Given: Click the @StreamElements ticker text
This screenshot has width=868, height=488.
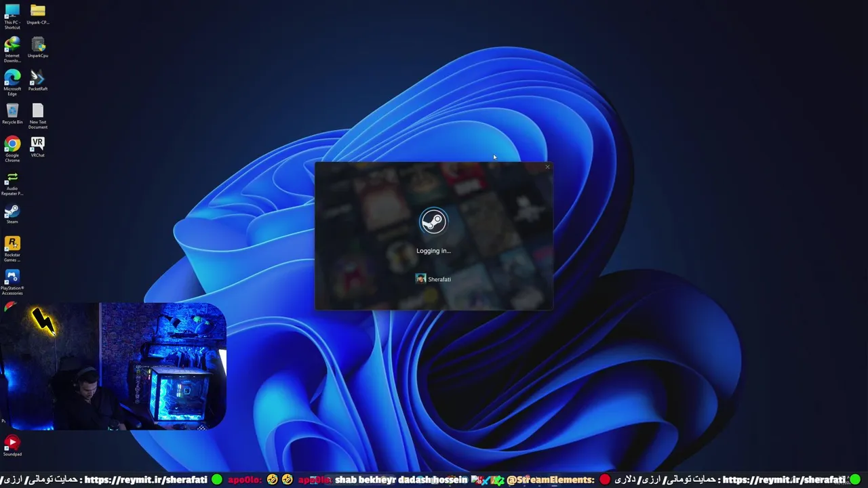Looking at the screenshot, I should click(551, 480).
